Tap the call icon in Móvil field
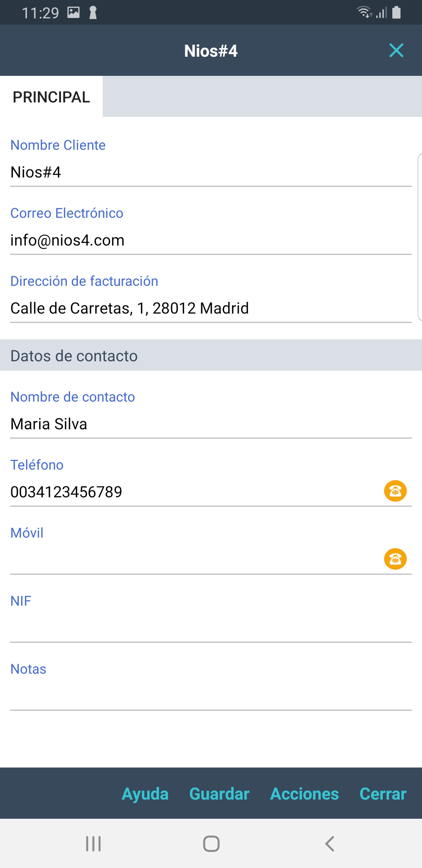The width and height of the screenshot is (422, 868). point(395,559)
